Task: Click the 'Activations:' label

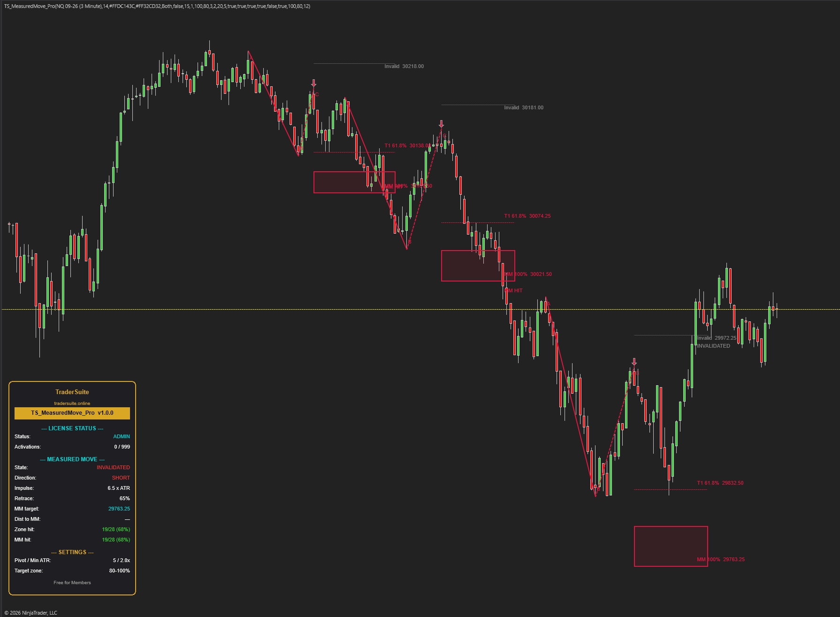Action: (x=28, y=447)
